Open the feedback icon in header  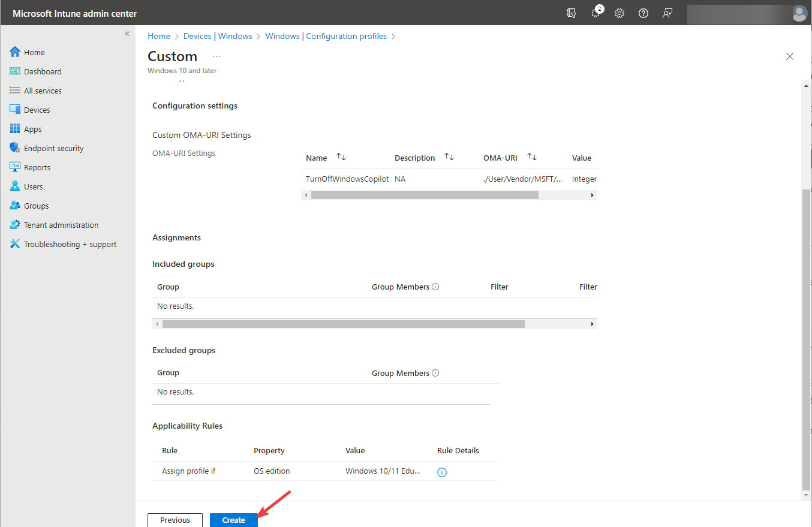667,13
